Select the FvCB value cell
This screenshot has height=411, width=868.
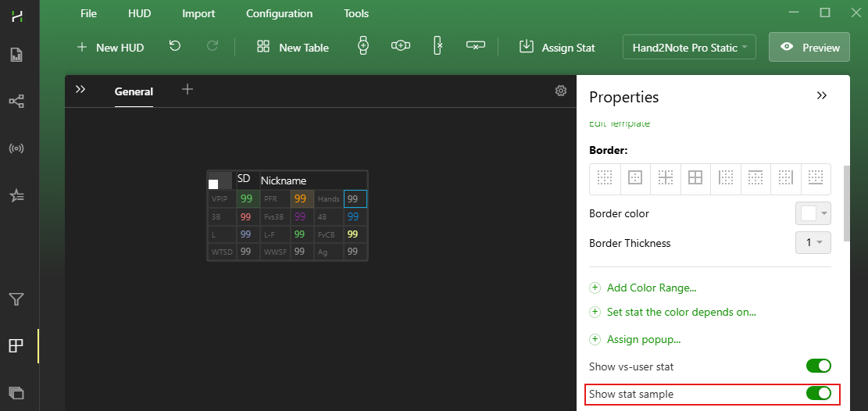(x=355, y=234)
